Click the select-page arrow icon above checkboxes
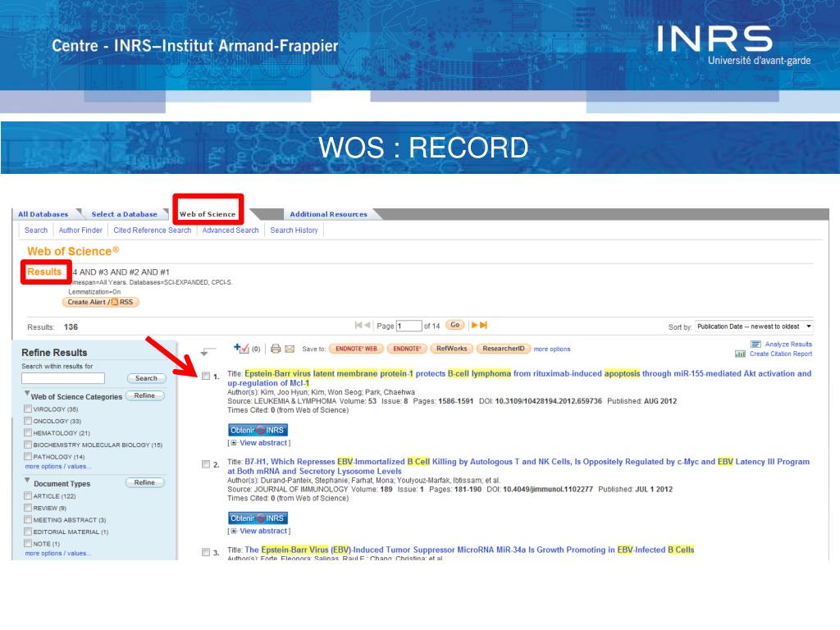Screen dimensions: 840x630 (x=208, y=351)
